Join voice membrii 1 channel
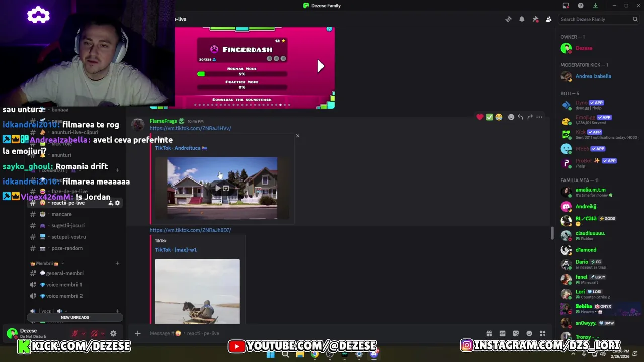644x362 pixels. click(63, 285)
